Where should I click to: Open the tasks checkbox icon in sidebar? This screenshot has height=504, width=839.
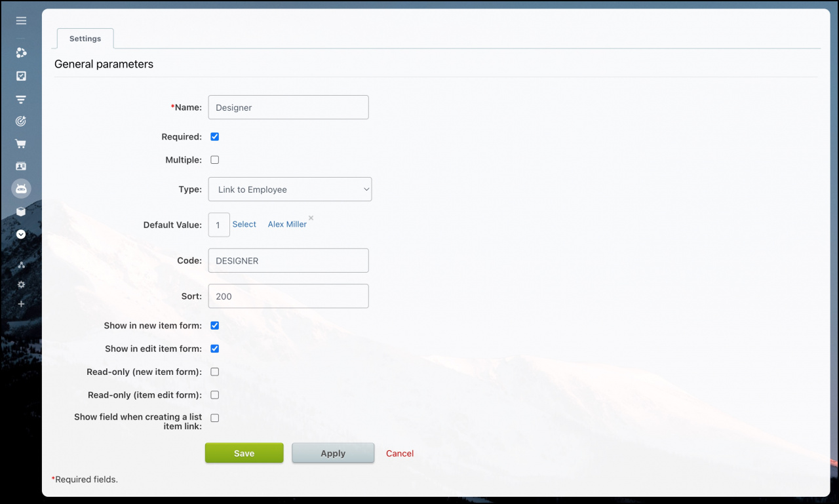coord(21,76)
